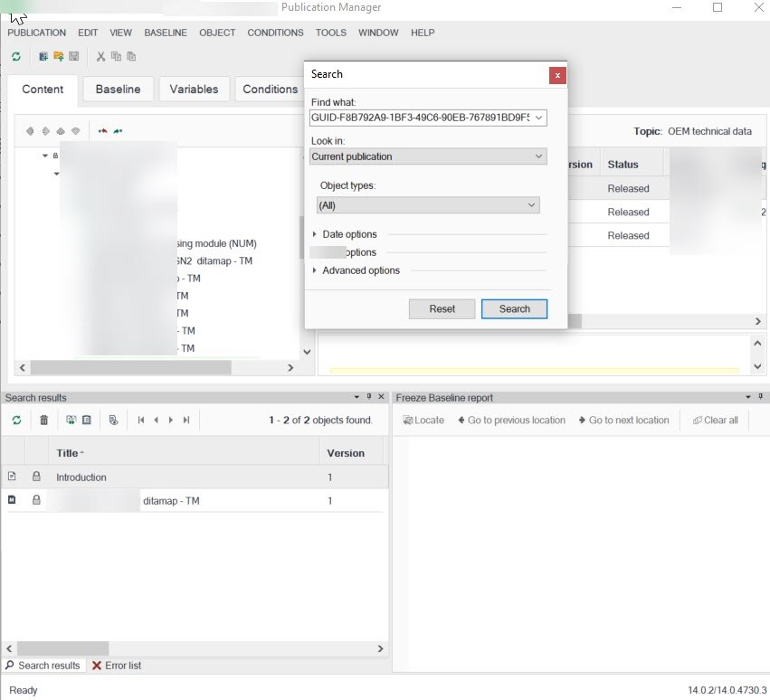Click the Refresh icon on the main toolbar
The width and height of the screenshot is (770, 700).
pos(15,56)
